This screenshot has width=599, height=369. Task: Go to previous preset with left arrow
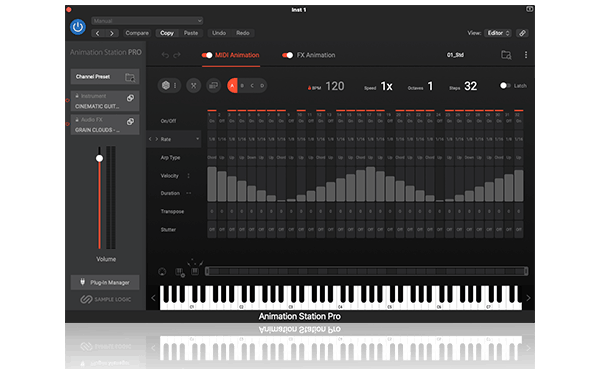(98, 33)
